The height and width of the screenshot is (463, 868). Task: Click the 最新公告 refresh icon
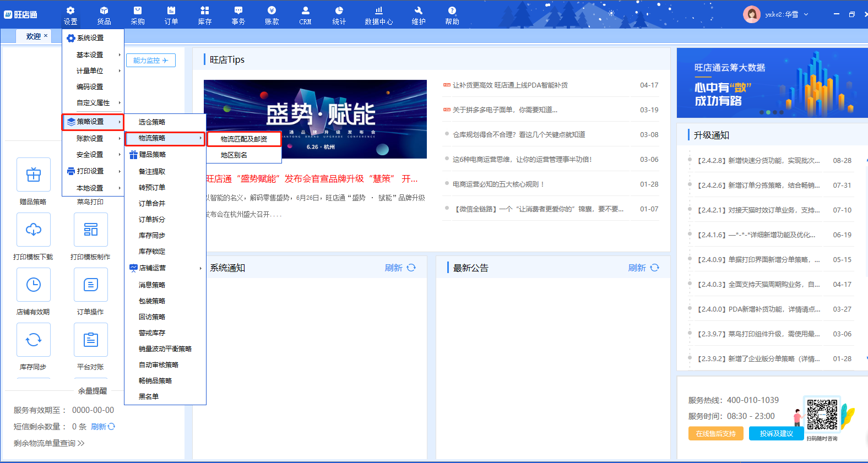[655, 268]
